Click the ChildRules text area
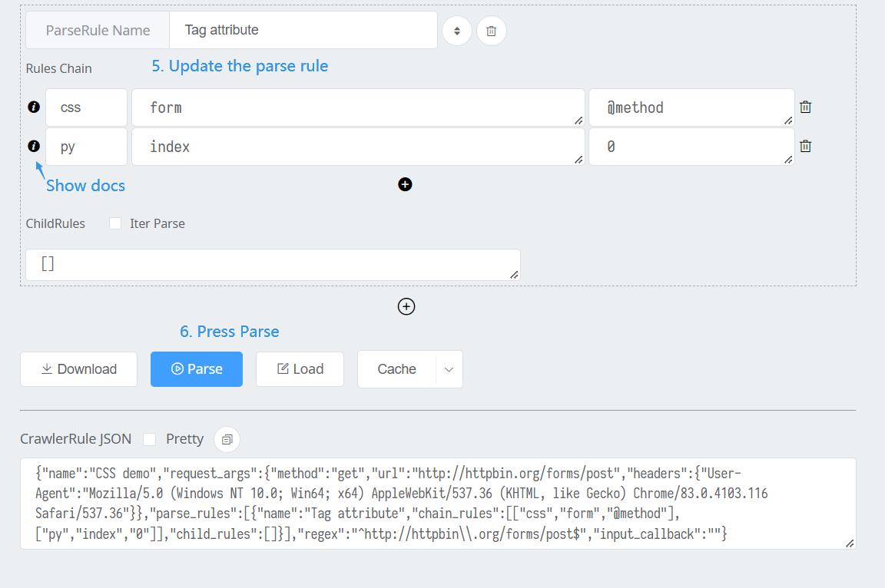Viewport: 885px width, 588px height. 273,263
